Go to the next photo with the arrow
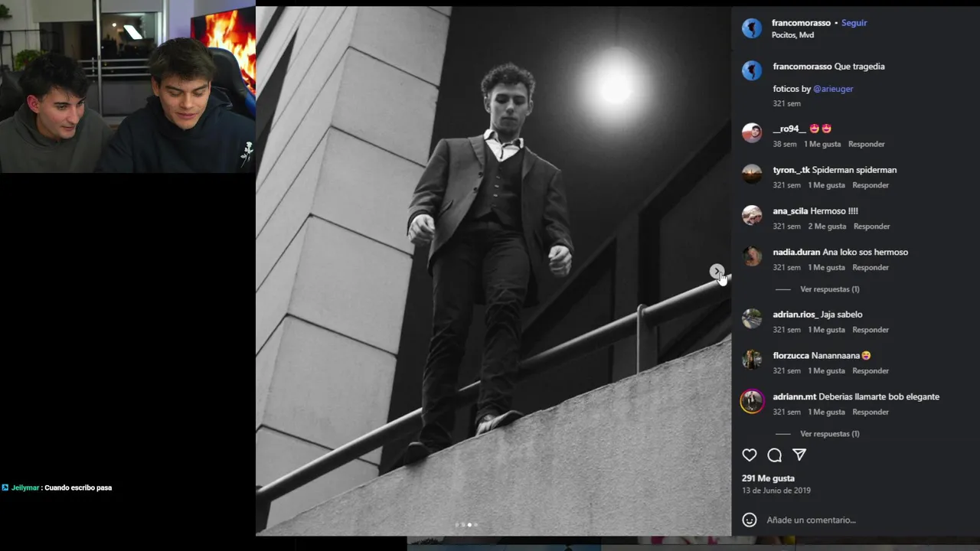Viewport: 980px width, 551px height. [716, 271]
